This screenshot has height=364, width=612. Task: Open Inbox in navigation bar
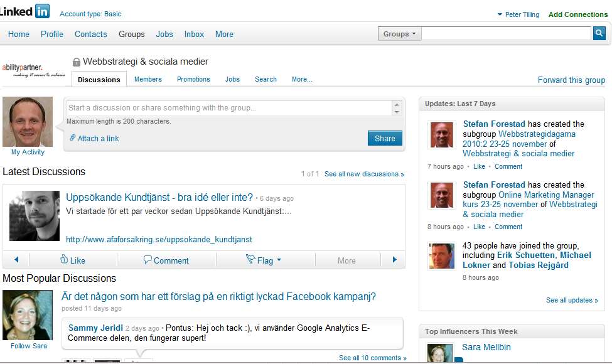[195, 35]
